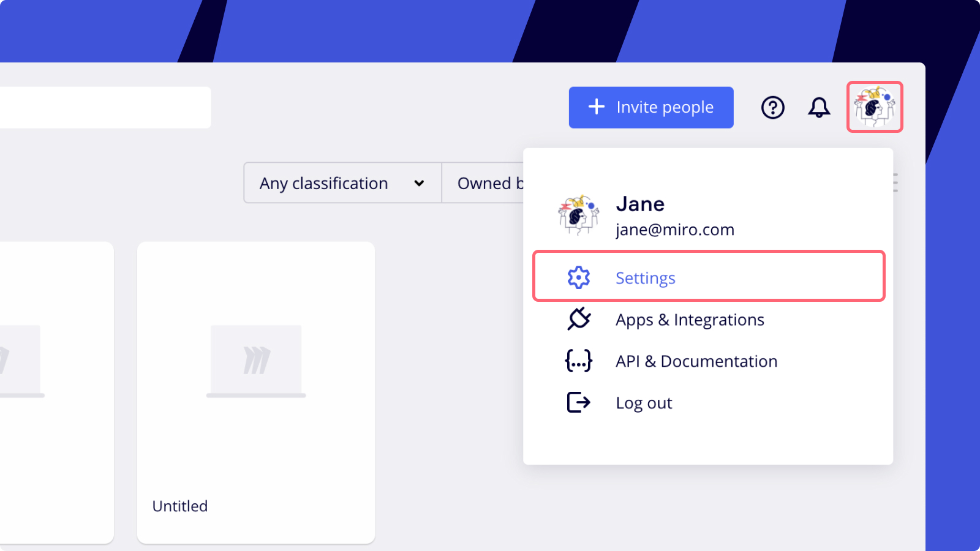Click the curly braces API icon
980x551 pixels.
click(x=578, y=361)
